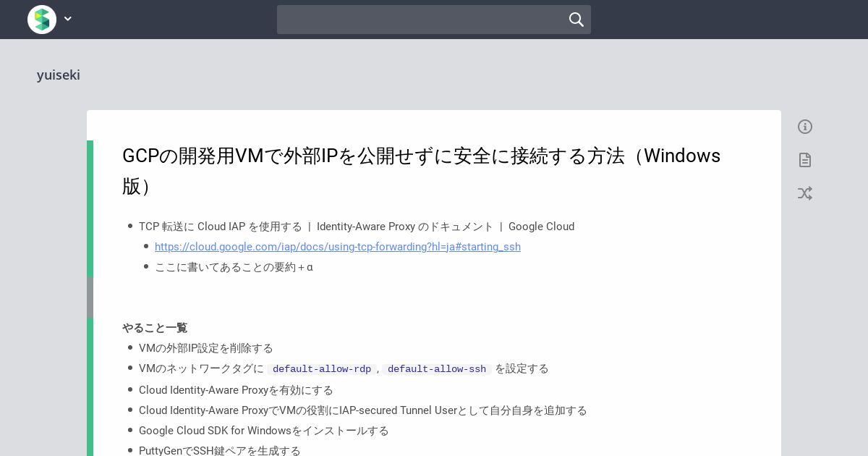Click the default-allow-rdp code snippet

pyautogui.click(x=322, y=369)
